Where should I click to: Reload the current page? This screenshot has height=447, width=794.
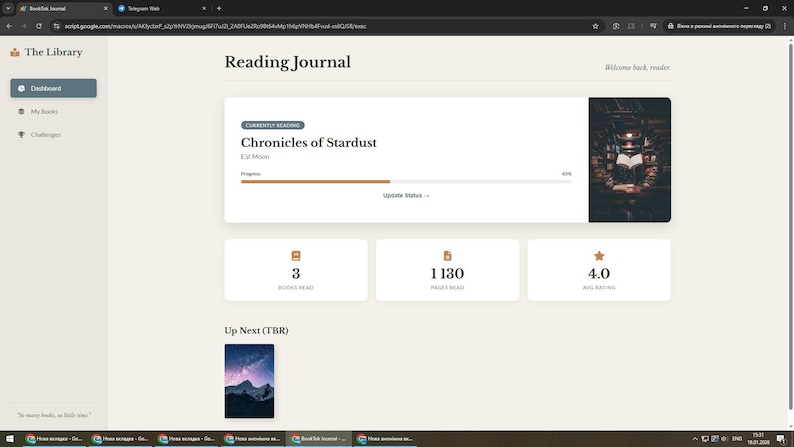[x=38, y=26]
